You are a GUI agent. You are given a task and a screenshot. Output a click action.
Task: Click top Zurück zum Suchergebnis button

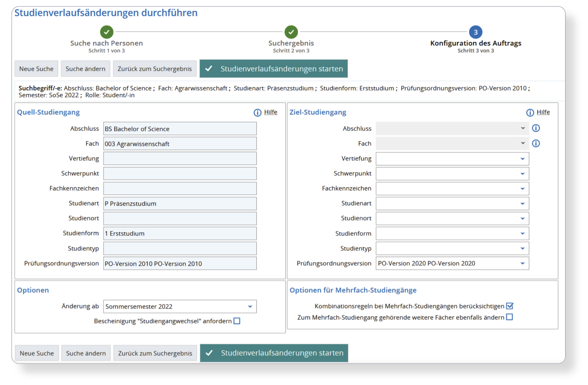[155, 69]
